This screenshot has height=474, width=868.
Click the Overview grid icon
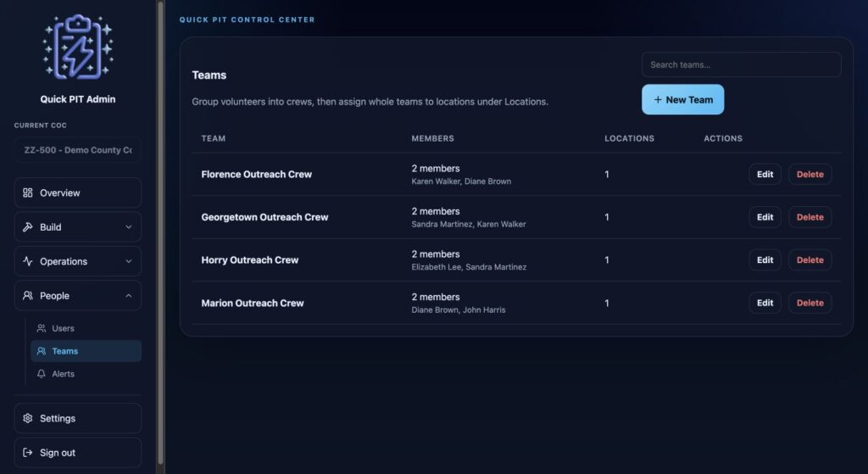pyautogui.click(x=28, y=192)
